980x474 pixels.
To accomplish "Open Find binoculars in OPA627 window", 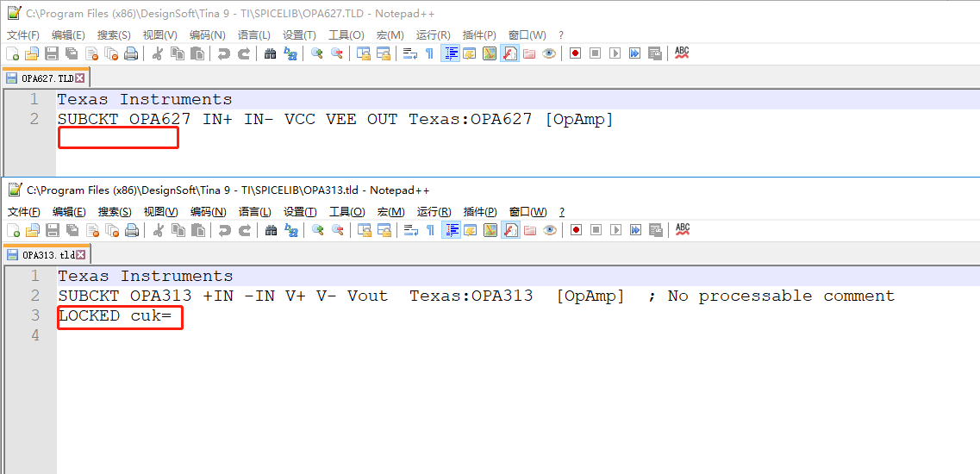I will [270, 53].
